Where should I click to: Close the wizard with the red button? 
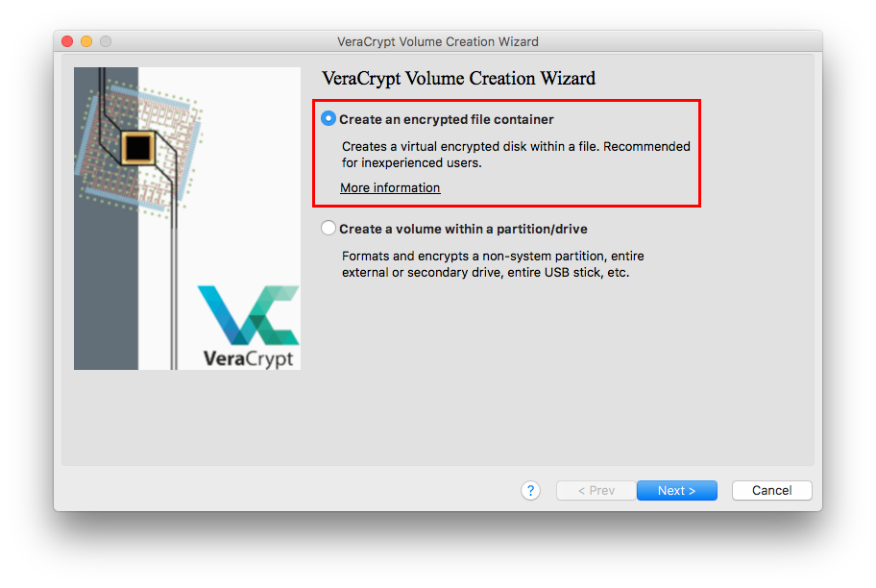[67, 41]
